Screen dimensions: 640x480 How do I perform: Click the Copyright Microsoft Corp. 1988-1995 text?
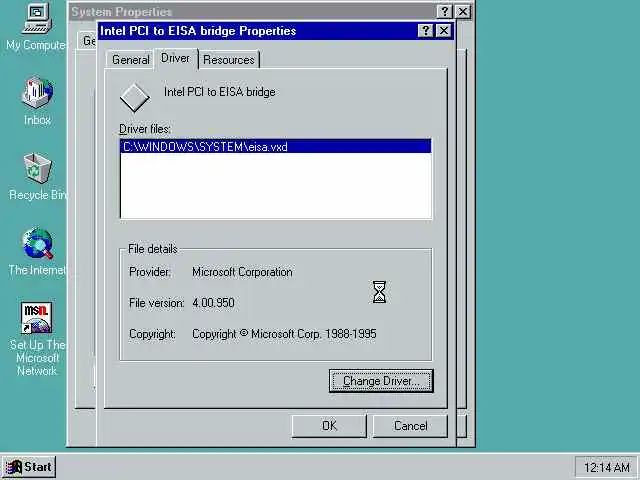284,334
